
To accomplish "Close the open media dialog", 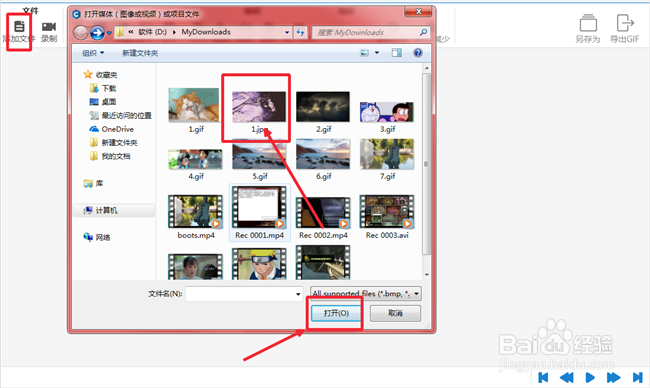I will point(418,12).
